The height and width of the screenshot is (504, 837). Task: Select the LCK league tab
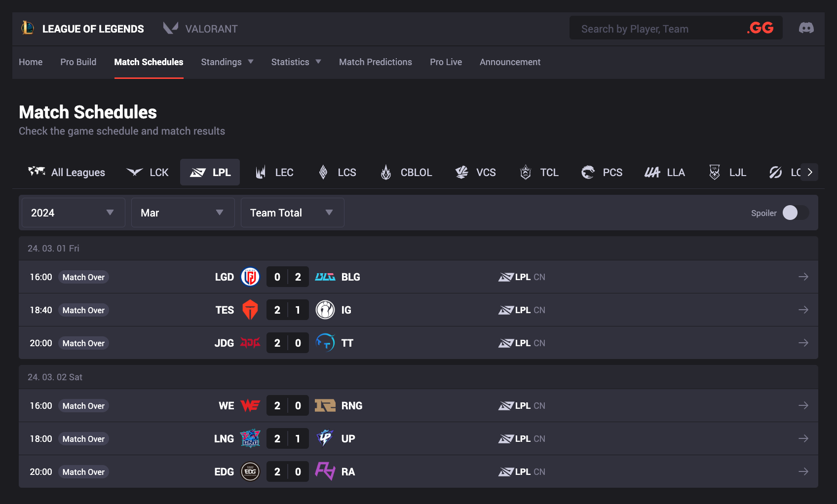[x=147, y=172]
